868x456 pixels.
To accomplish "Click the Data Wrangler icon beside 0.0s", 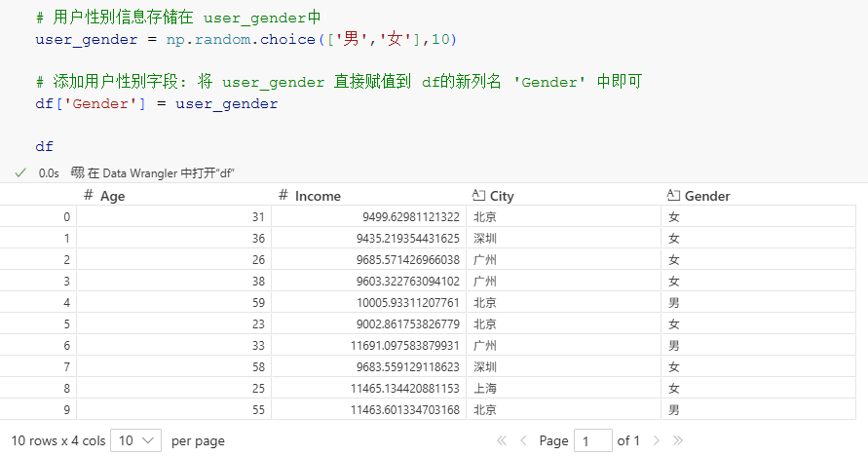I will [x=78, y=172].
